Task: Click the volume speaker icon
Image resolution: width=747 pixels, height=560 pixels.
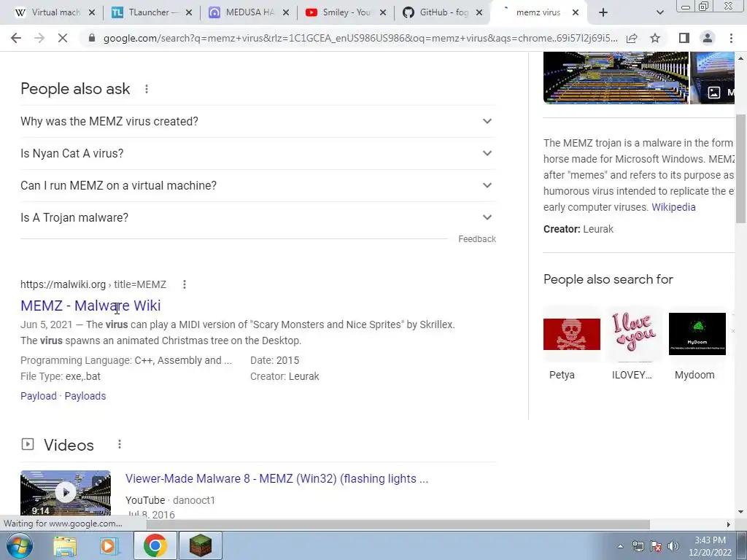Action: click(673, 546)
